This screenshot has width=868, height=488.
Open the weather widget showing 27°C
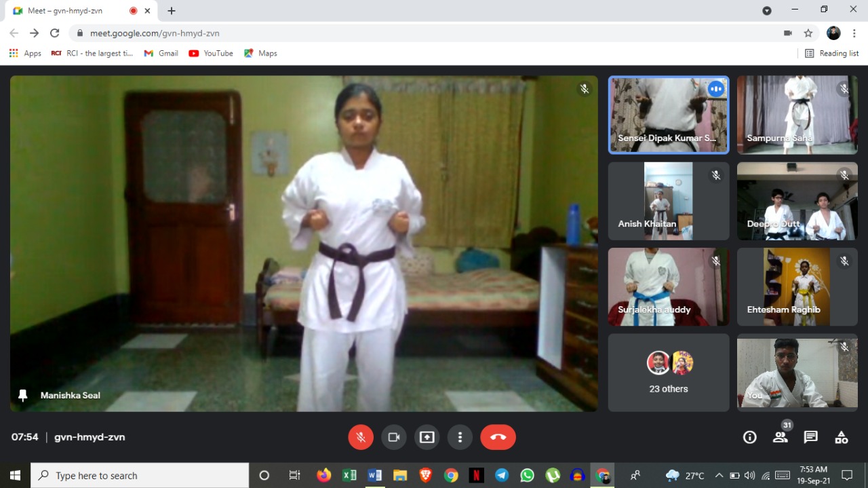[686, 475]
